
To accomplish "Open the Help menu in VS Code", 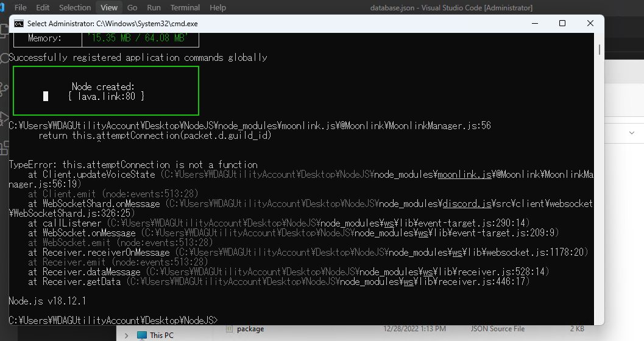I will coord(218,7).
